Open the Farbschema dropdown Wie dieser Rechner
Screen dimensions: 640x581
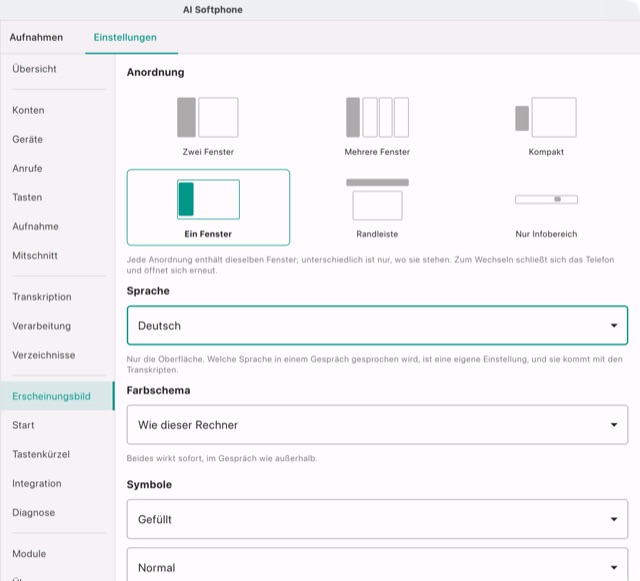[x=377, y=425]
